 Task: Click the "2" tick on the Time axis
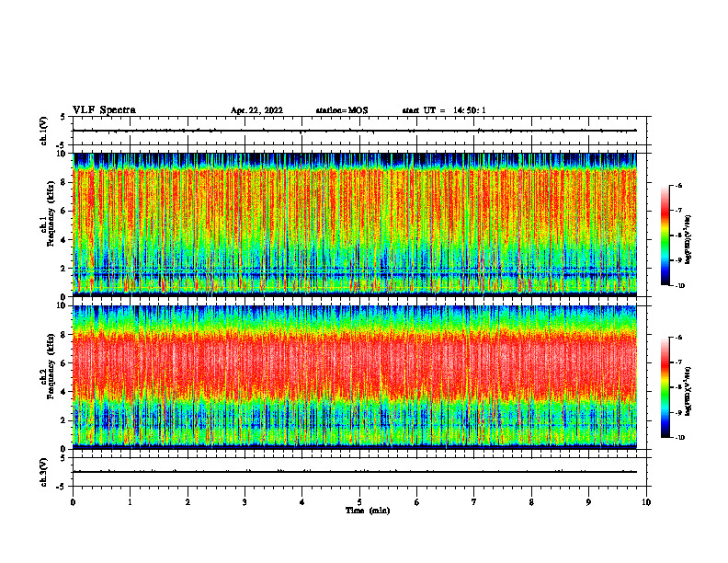tap(188, 502)
